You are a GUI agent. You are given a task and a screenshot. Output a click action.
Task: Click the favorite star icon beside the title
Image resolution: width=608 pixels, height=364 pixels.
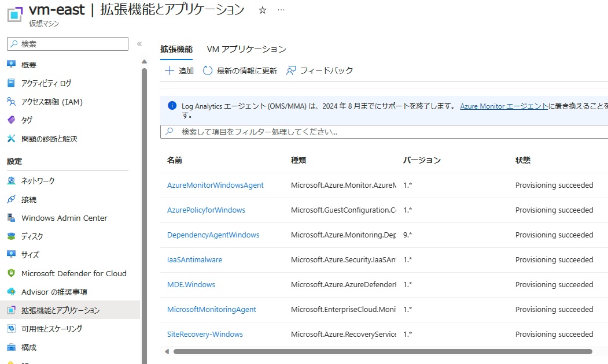point(263,10)
